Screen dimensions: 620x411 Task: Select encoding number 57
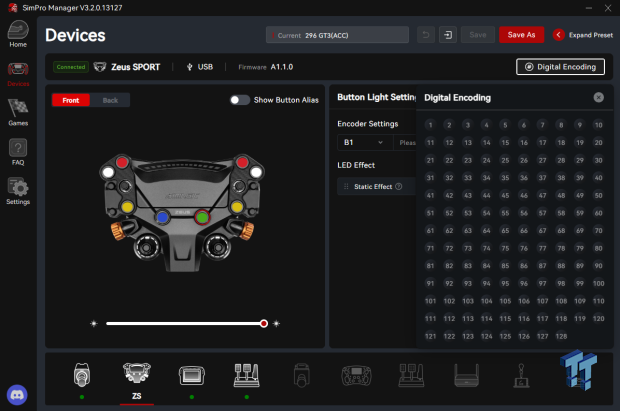pyautogui.click(x=542, y=213)
